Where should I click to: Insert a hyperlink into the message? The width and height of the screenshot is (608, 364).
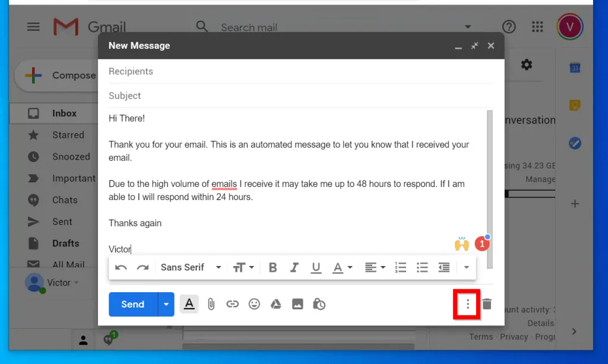[233, 304]
